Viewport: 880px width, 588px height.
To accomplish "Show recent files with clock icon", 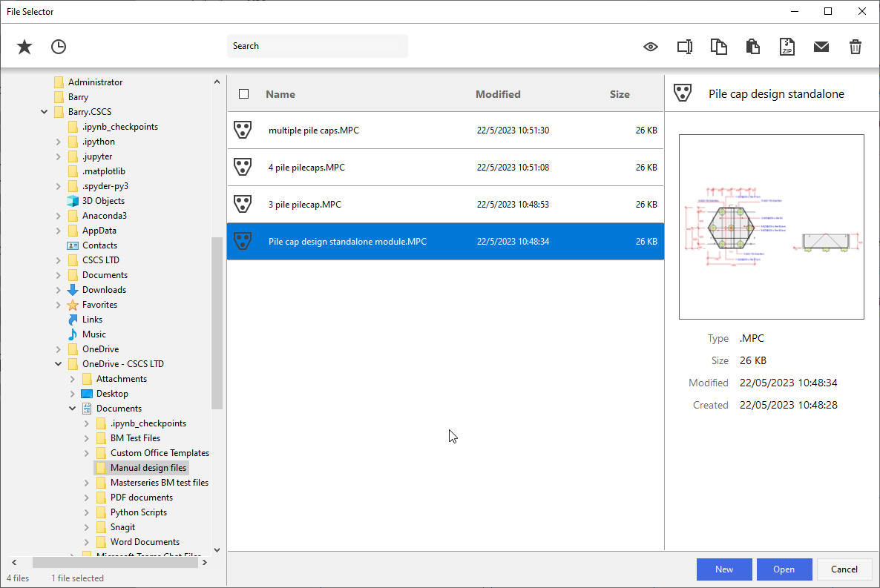I will (59, 47).
